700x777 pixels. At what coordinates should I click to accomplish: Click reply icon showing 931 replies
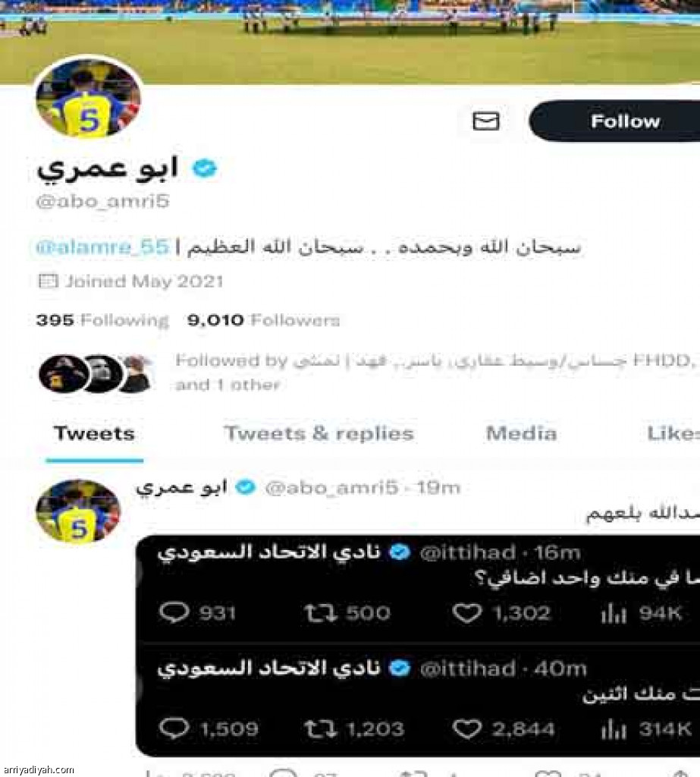pyautogui.click(x=174, y=613)
